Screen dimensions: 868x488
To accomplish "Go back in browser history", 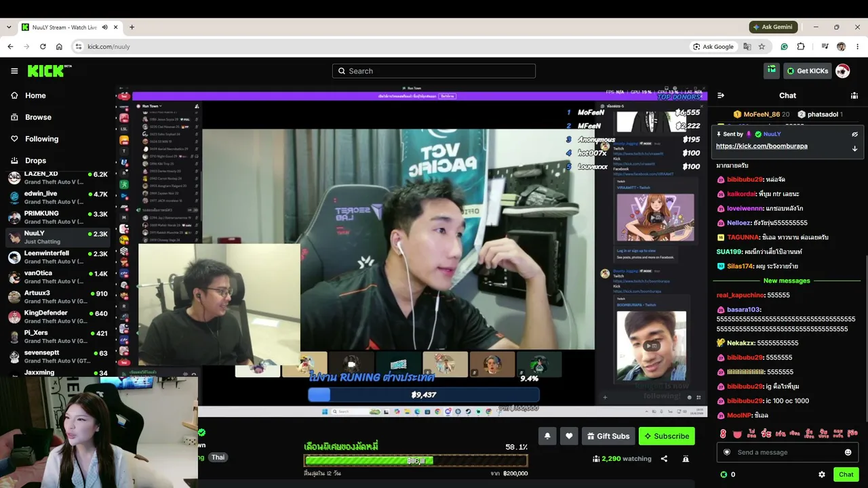I will coord(10,47).
